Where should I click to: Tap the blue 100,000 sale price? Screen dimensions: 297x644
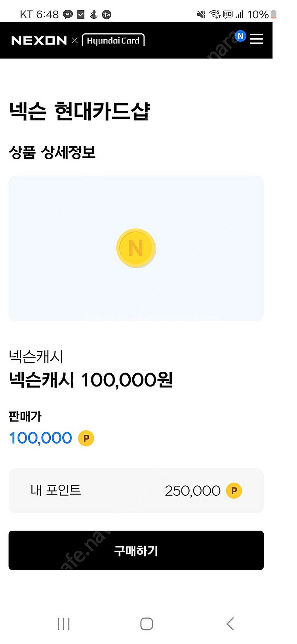[40, 438]
